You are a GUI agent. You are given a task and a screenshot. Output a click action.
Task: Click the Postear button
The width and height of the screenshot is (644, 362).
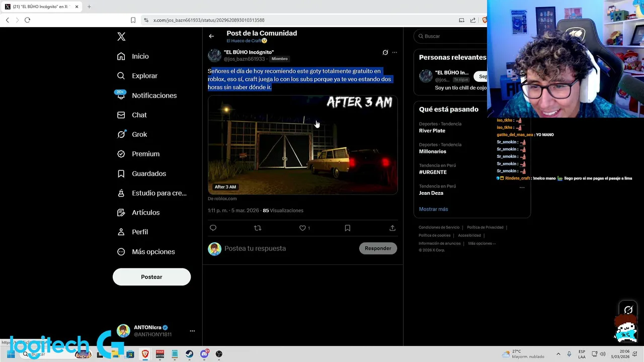coord(151,277)
